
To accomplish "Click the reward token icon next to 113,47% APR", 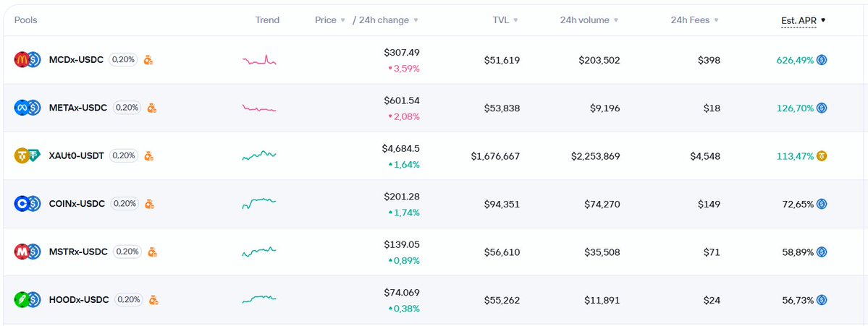I will [x=822, y=155].
